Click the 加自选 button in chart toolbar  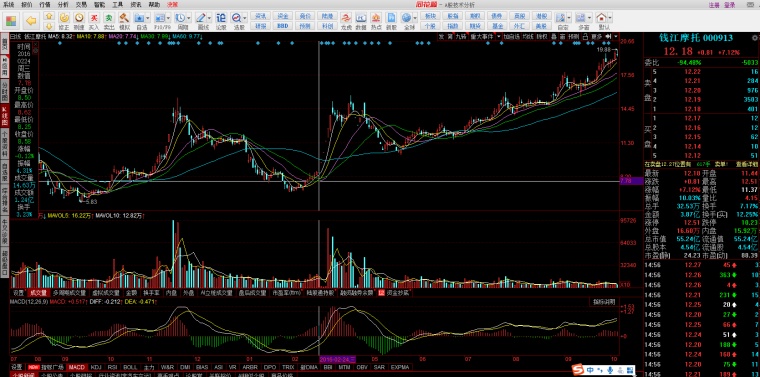(x=511, y=36)
